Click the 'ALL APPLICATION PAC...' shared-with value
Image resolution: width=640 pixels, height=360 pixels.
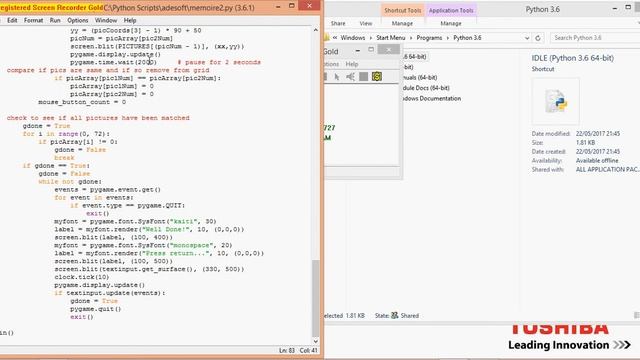(x=607, y=169)
